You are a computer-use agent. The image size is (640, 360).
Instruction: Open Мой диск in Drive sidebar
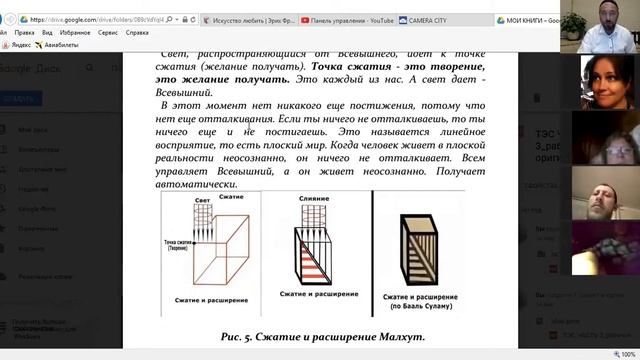pyautogui.click(x=32, y=130)
